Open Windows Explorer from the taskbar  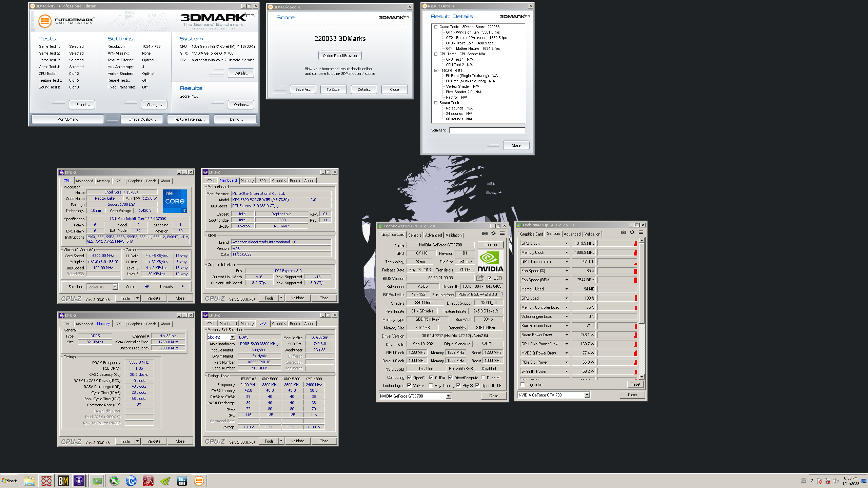pos(29,481)
